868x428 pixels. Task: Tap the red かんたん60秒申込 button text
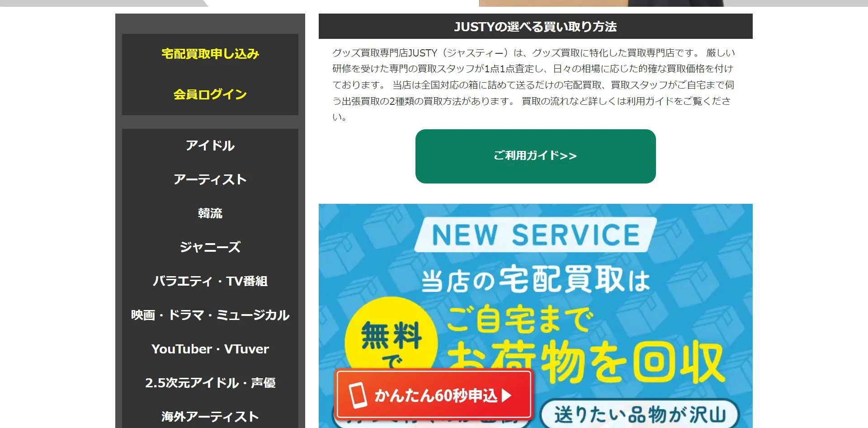pos(436,396)
